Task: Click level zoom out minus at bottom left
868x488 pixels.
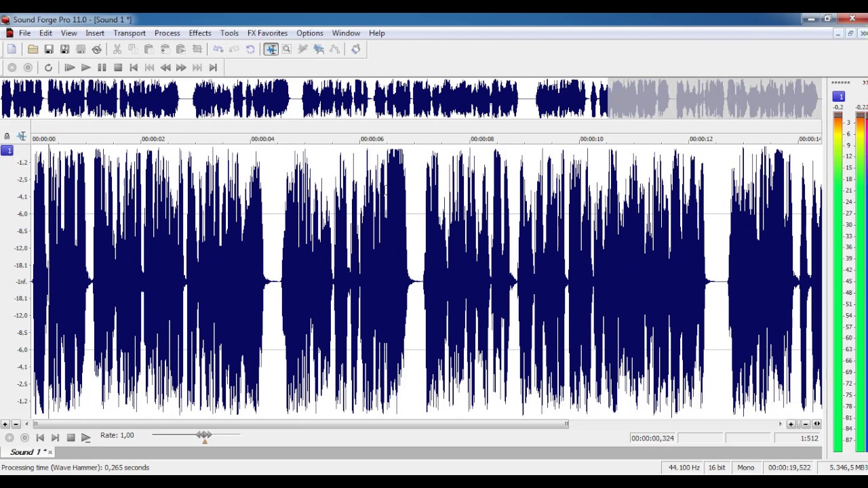Action: (16, 424)
